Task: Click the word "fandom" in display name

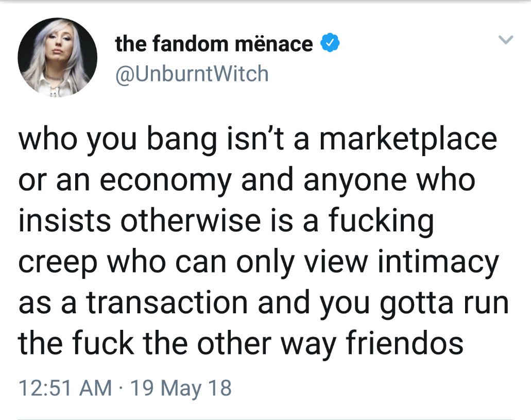Action: coord(191,44)
